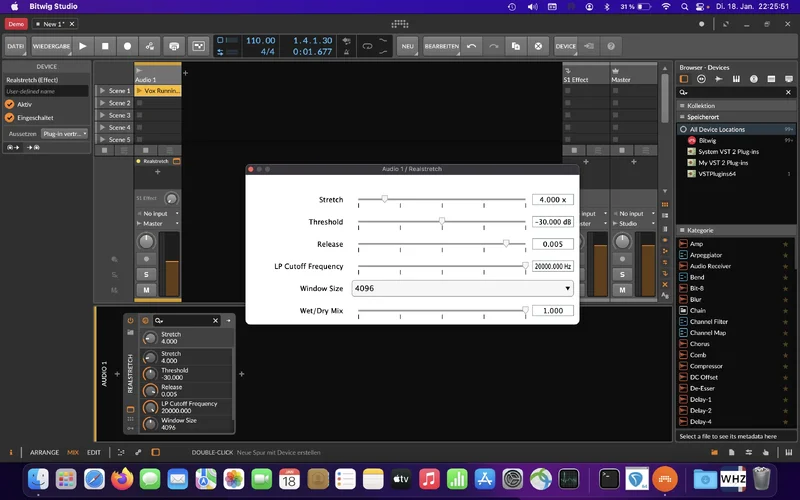This screenshot has width=800, height=500.
Task: Open the Plug-in Aussetzen dropdown
Action: click(64, 133)
